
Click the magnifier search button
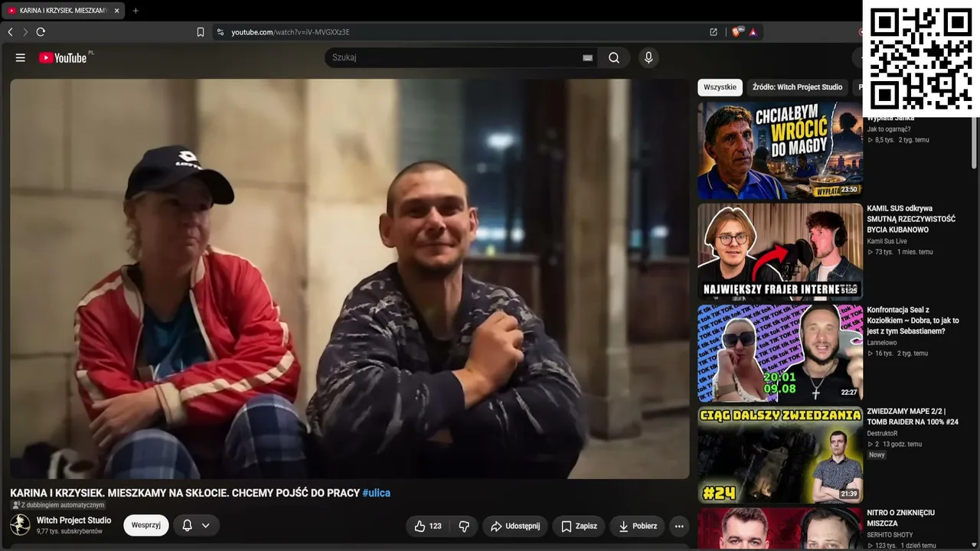click(614, 57)
